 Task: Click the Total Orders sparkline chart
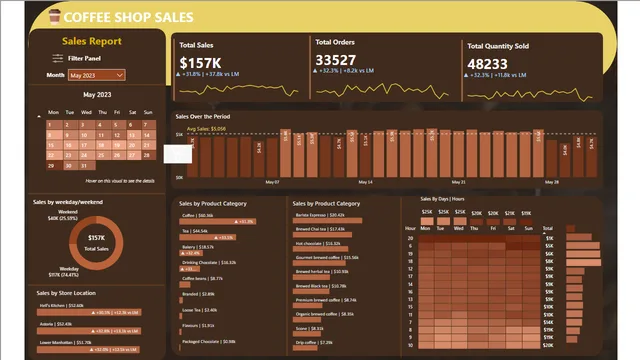click(382, 91)
